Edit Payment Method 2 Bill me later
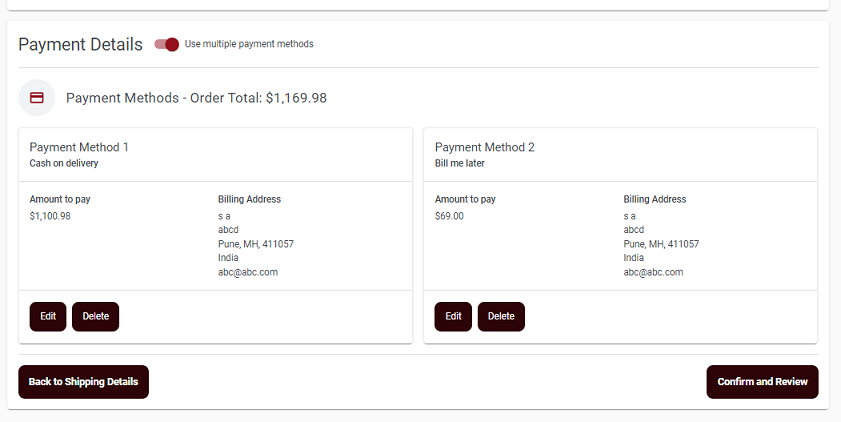Image resolution: width=841 pixels, height=422 pixels. point(453,316)
